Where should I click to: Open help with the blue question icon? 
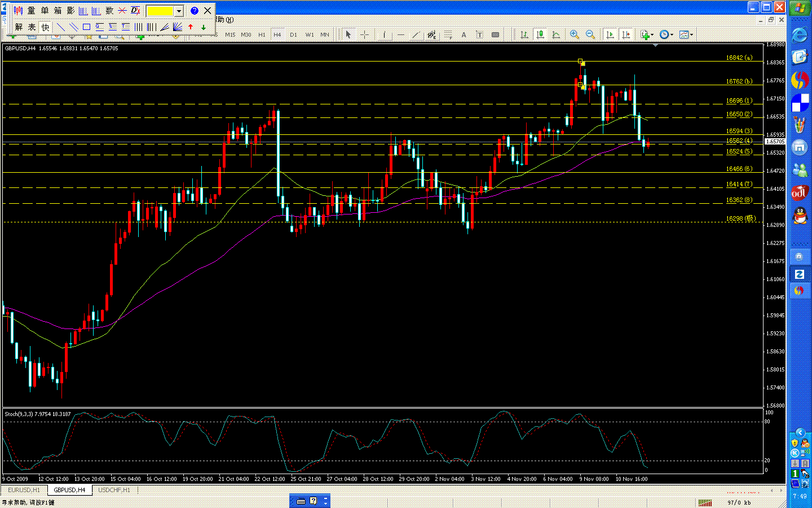pos(195,11)
